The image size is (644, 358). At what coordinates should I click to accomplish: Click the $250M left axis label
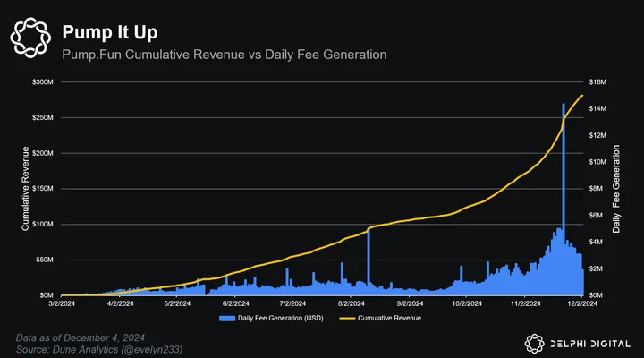43,117
